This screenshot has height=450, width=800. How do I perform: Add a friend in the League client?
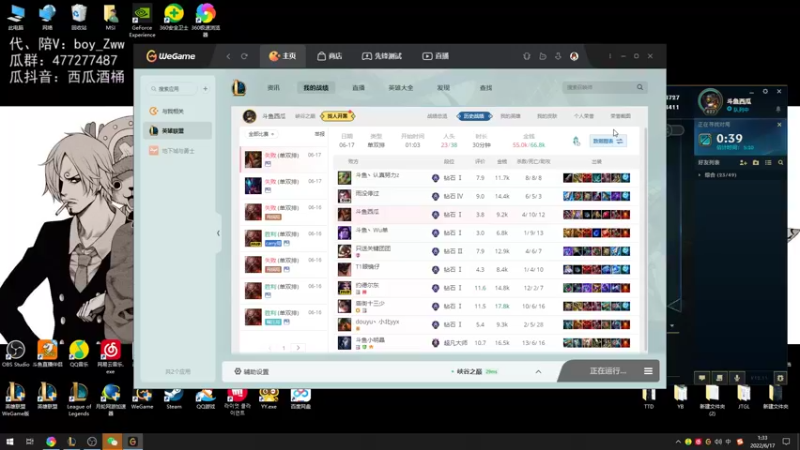click(743, 163)
